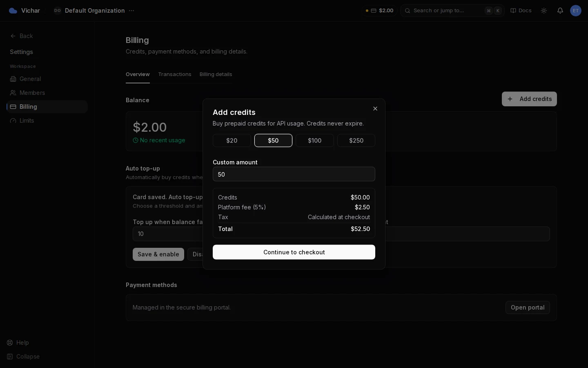Click Save & enable auto top-up
The image size is (588, 368).
point(158,254)
